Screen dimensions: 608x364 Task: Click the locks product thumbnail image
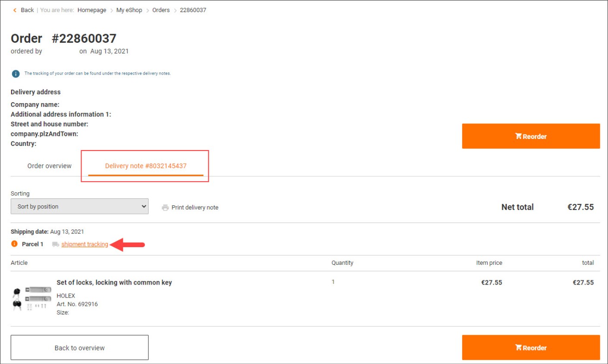[32, 298]
